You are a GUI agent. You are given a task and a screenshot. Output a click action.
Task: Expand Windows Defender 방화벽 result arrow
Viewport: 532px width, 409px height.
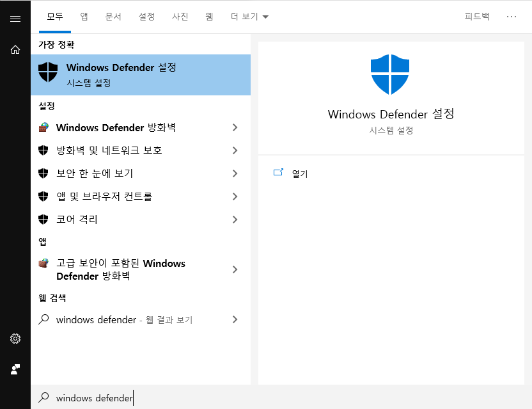coord(235,127)
